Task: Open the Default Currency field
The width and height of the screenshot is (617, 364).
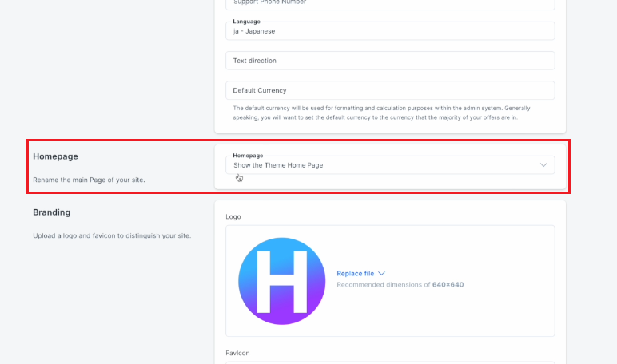Action: click(x=390, y=90)
